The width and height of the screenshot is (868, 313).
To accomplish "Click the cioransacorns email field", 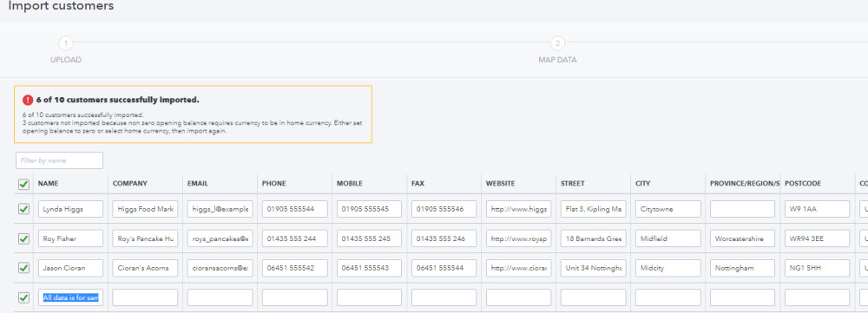I will [220, 268].
